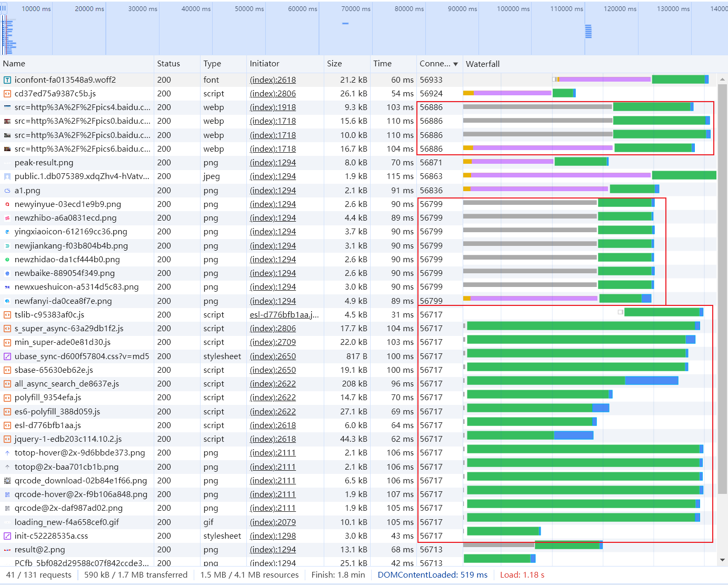Click the image thumbnail icon of a1.png
Screen dimensions: 728x585
point(7,191)
